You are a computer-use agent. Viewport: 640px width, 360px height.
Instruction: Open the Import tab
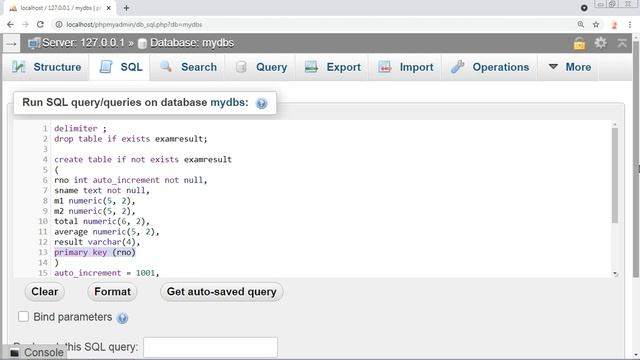point(406,67)
